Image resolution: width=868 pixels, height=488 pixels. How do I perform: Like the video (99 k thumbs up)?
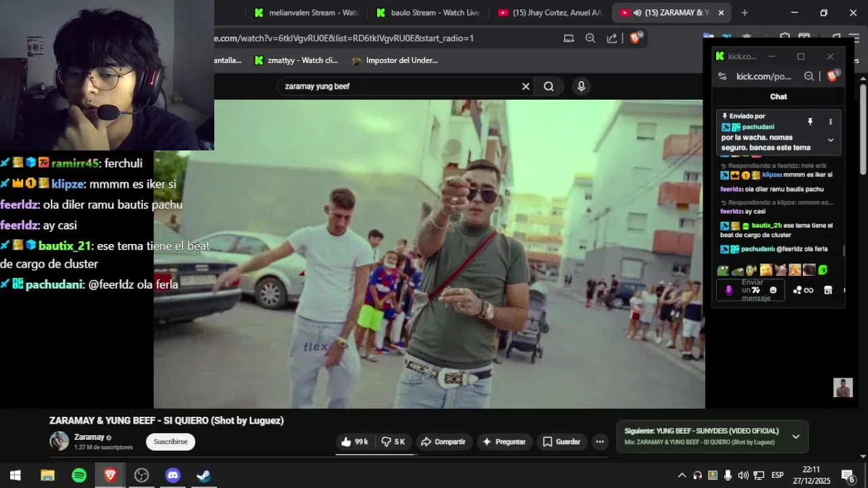(355, 442)
